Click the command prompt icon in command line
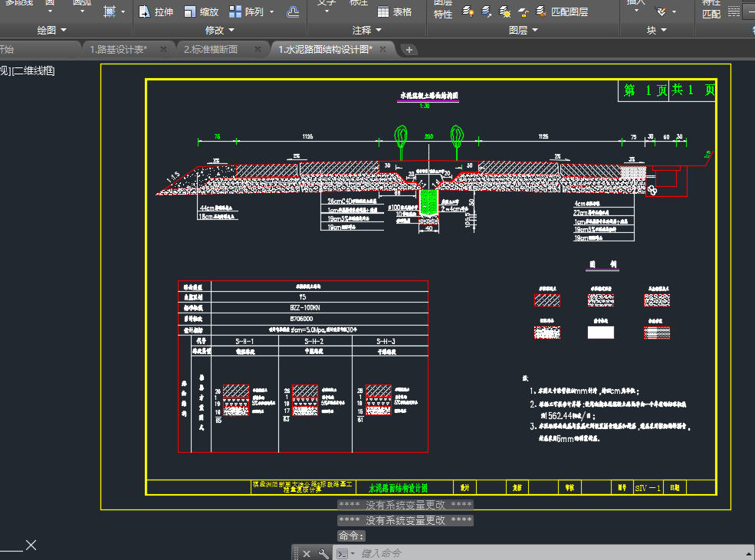This screenshot has height=560, width=755. (342, 554)
